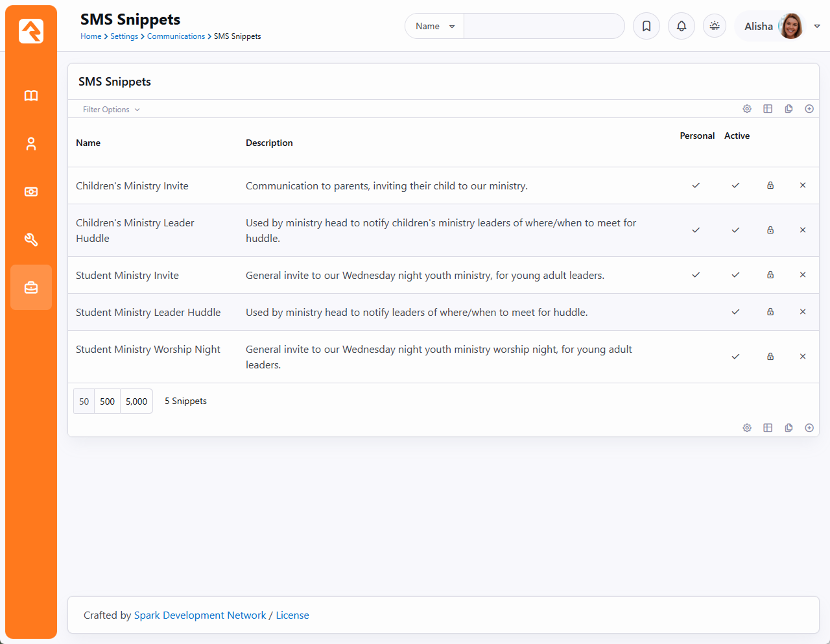
Task: Delete the Student Ministry Worship Night snippet
Action: pos(802,357)
